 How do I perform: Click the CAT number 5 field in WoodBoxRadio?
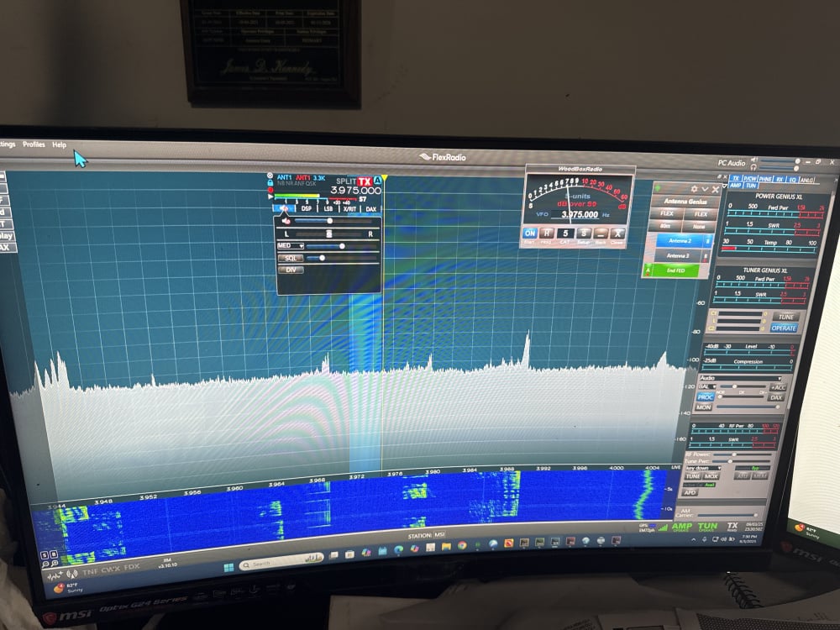(x=565, y=233)
